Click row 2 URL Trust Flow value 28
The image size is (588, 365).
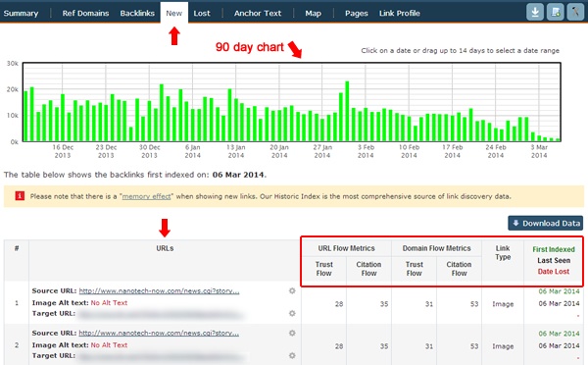[x=339, y=346]
